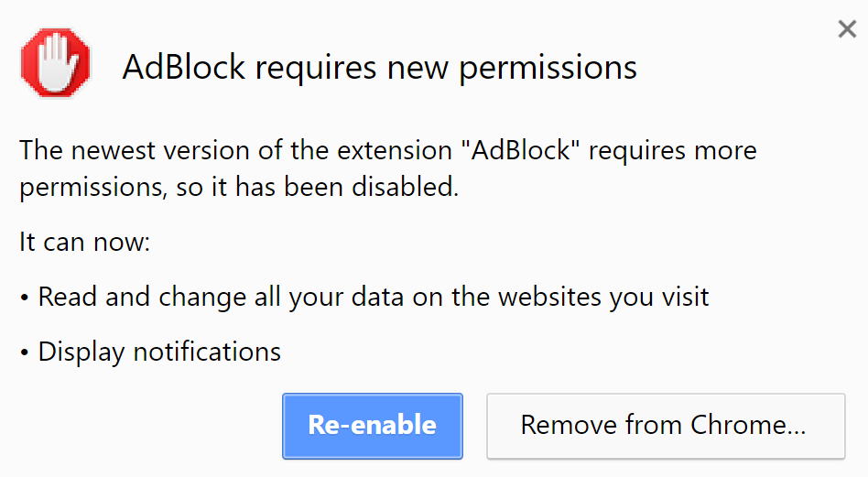Click the bullet before "Read and change"

25,298
